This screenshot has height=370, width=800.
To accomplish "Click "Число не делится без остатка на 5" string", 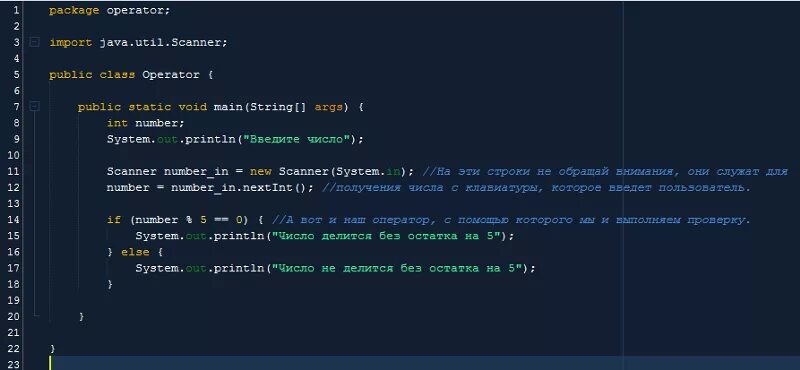I will (x=397, y=268).
